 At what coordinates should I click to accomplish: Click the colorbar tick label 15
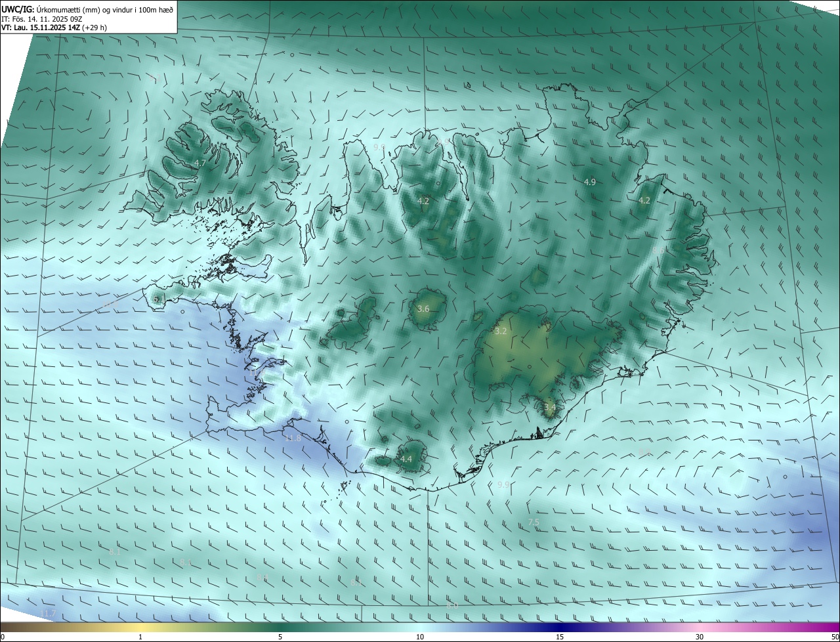coord(560,637)
